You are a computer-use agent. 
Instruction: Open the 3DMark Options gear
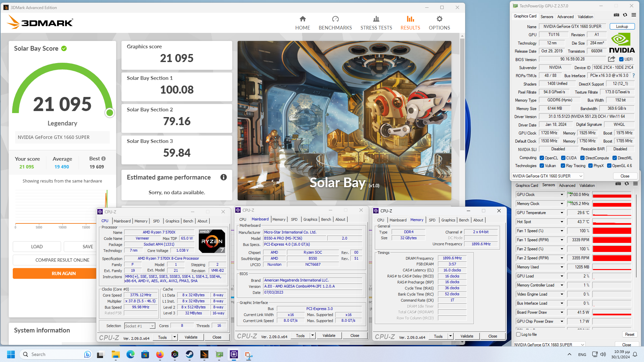[x=439, y=19]
